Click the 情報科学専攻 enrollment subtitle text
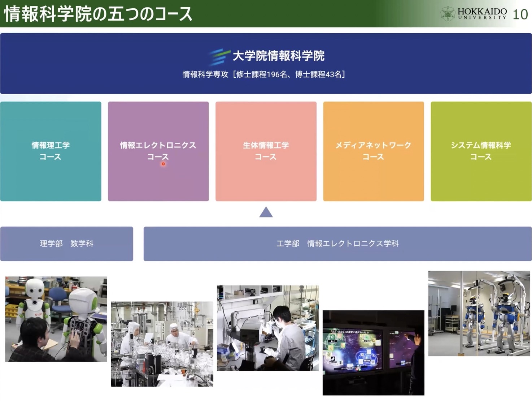Screen dimensions: 532x401 point(264,74)
